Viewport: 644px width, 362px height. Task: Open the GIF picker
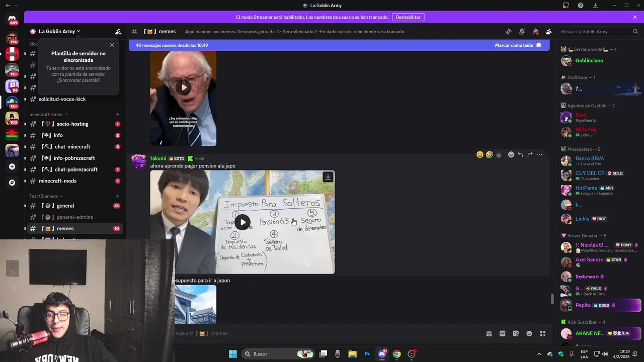[502, 333]
